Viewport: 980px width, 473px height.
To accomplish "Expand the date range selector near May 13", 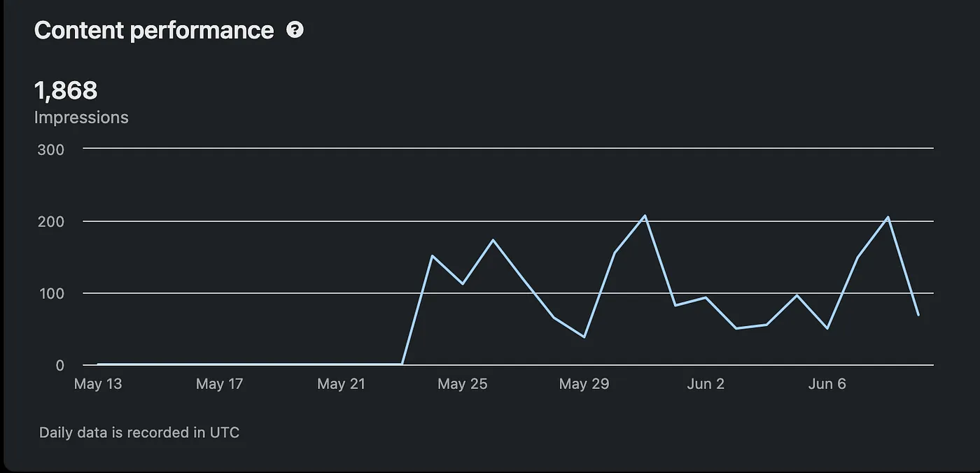I will 98,383.
